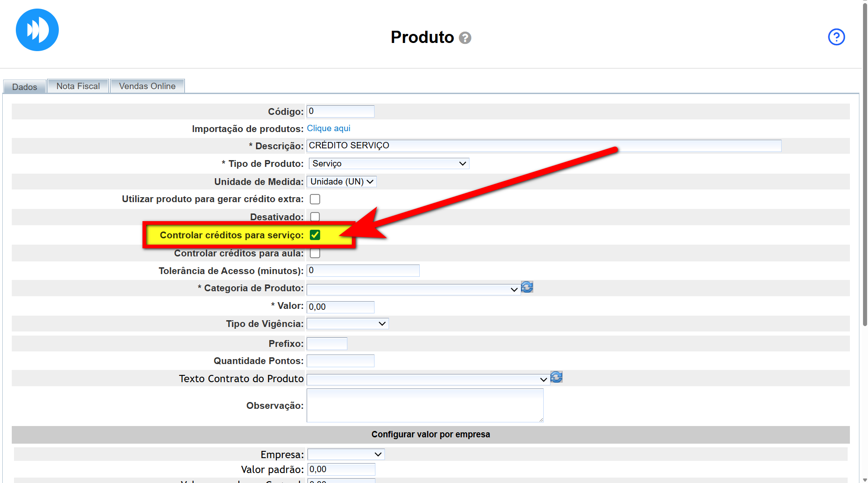Open the Categoria de Produto dropdown
The image size is (868, 483).
[413, 289]
